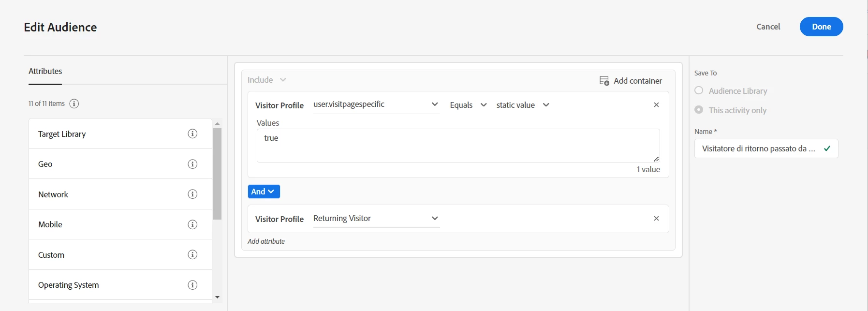
Task: Open info icon for Geo
Action: click(x=192, y=164)
